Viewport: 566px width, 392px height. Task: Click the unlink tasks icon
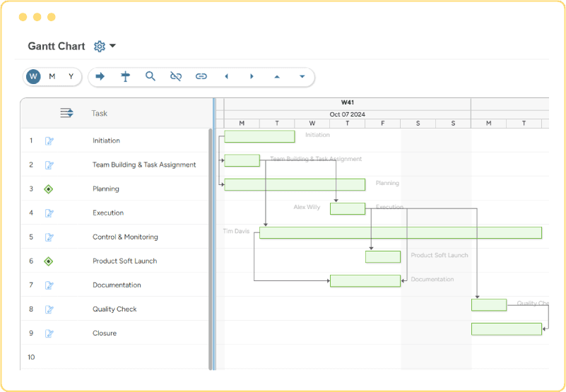(176, 76)
